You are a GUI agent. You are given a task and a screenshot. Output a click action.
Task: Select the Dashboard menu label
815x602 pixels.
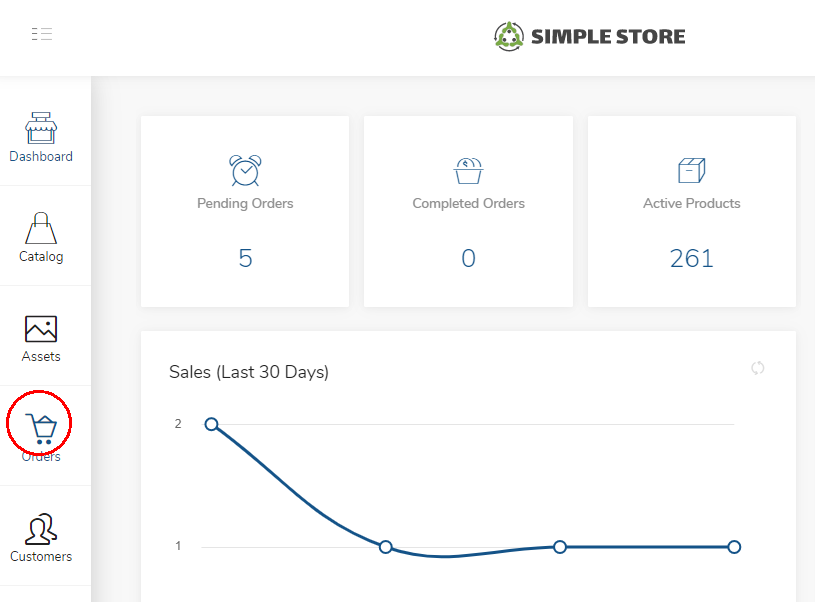[x=41, y=156]
